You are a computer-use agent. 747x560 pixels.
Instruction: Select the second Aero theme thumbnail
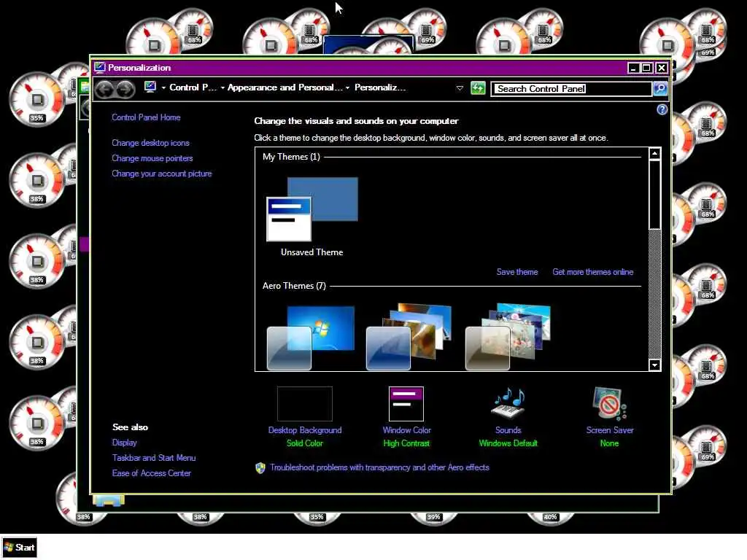409,337
